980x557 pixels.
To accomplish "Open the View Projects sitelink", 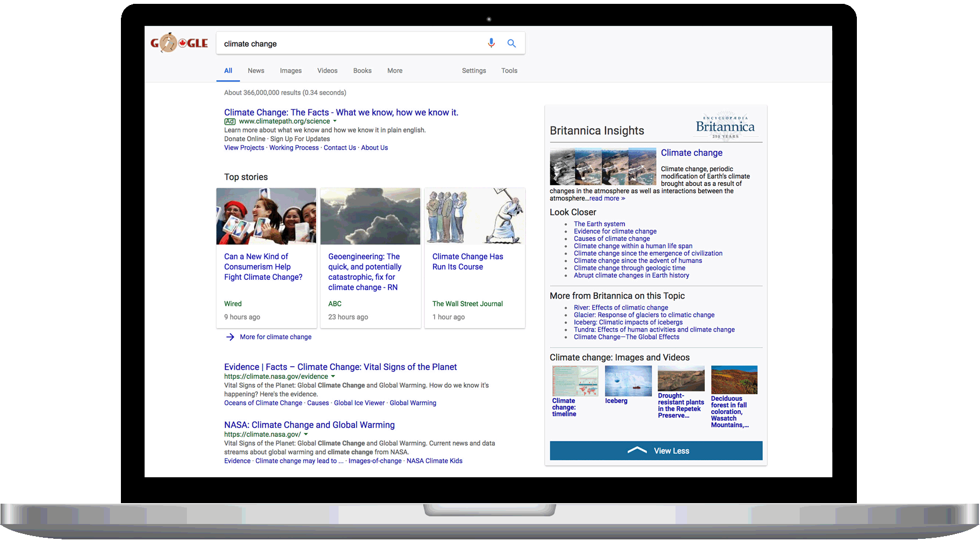I will (x=244, y=148).
